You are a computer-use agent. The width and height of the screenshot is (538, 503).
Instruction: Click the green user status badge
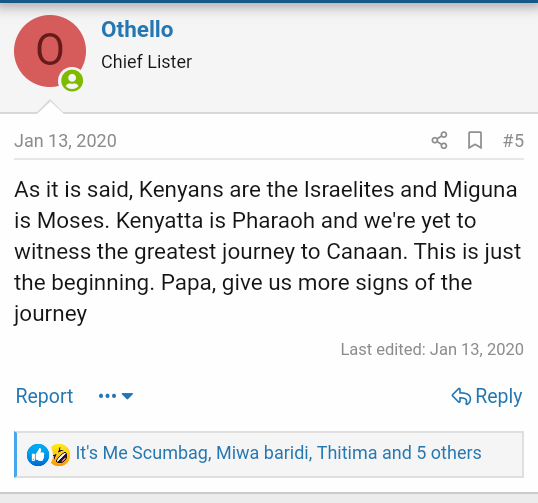click(x=72, y=81)
